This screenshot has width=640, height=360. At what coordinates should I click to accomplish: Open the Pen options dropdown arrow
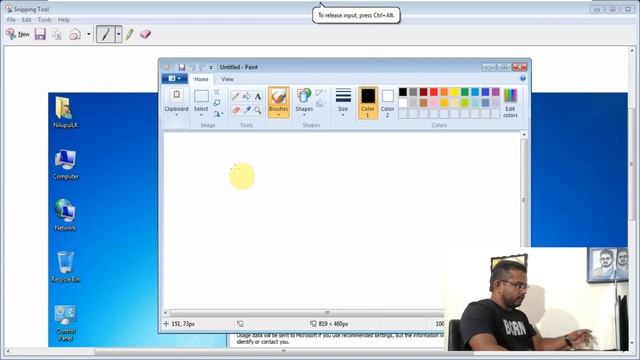(118, 34)
